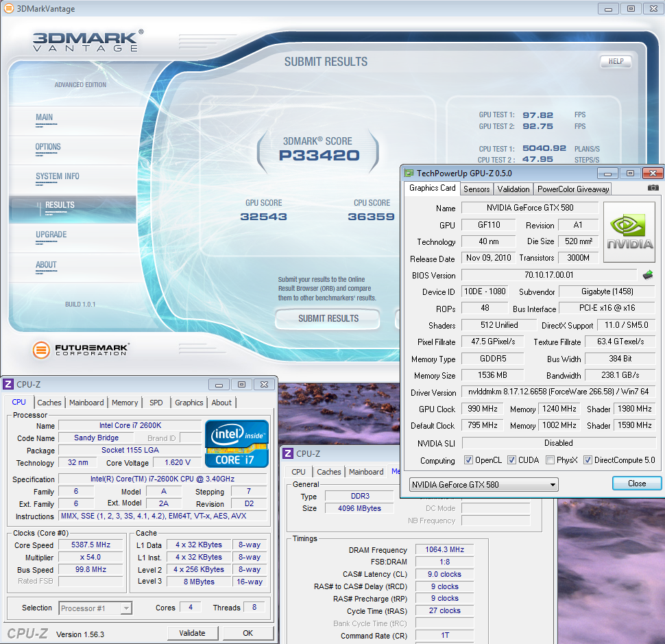Open the Memory tab in the front CPU-Z window
Screen dimensions: 665x644
click(125, 403)
